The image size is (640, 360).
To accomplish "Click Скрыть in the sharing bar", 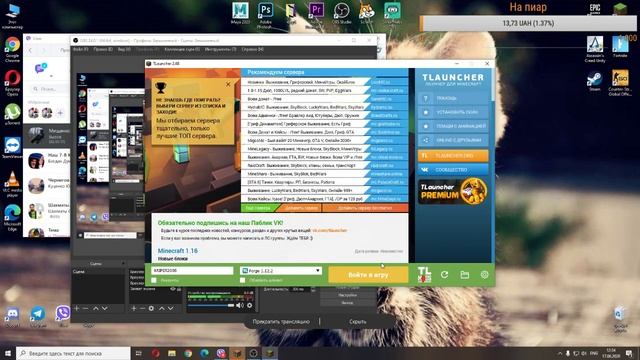I will [x=357, y=322].
